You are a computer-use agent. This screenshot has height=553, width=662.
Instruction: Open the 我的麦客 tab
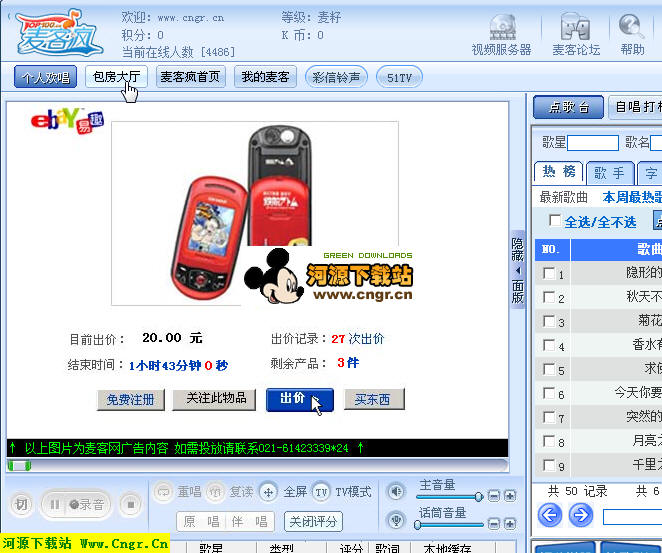(265, 76)
